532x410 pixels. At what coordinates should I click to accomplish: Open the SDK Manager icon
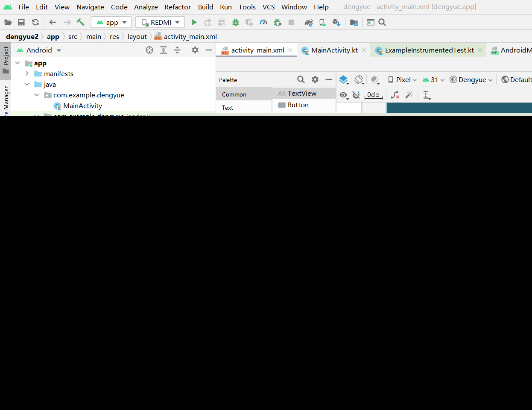click(336, 22)
